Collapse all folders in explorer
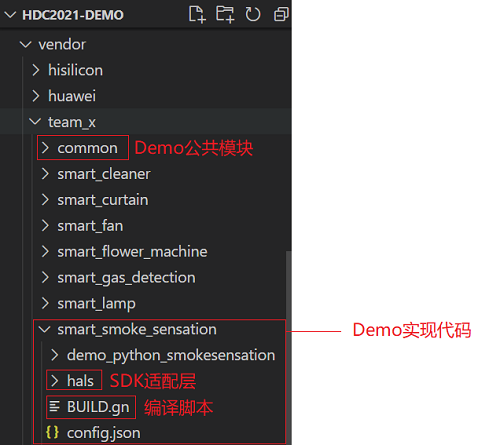500x445 pixels. point(281,14)
